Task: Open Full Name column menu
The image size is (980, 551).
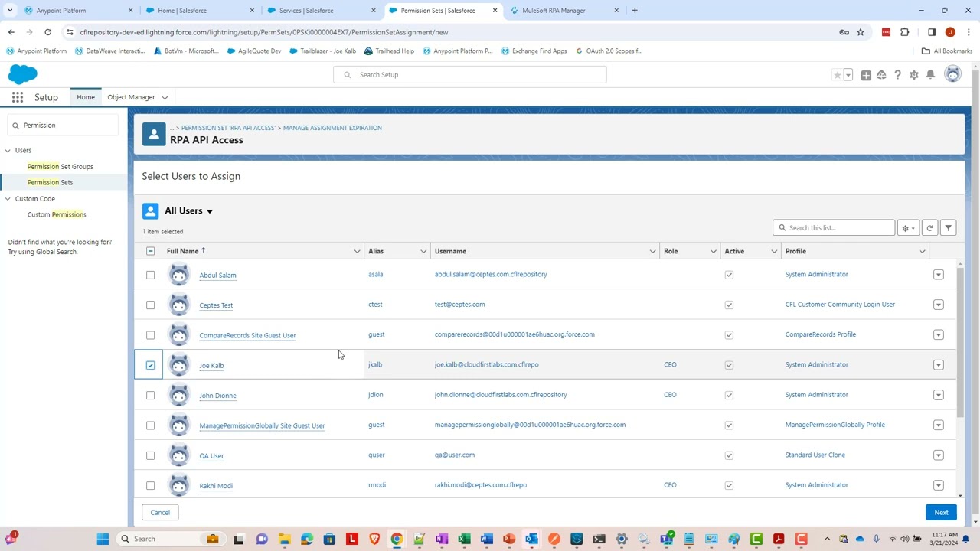Action: pyautogui.click(x=357, y=251)
